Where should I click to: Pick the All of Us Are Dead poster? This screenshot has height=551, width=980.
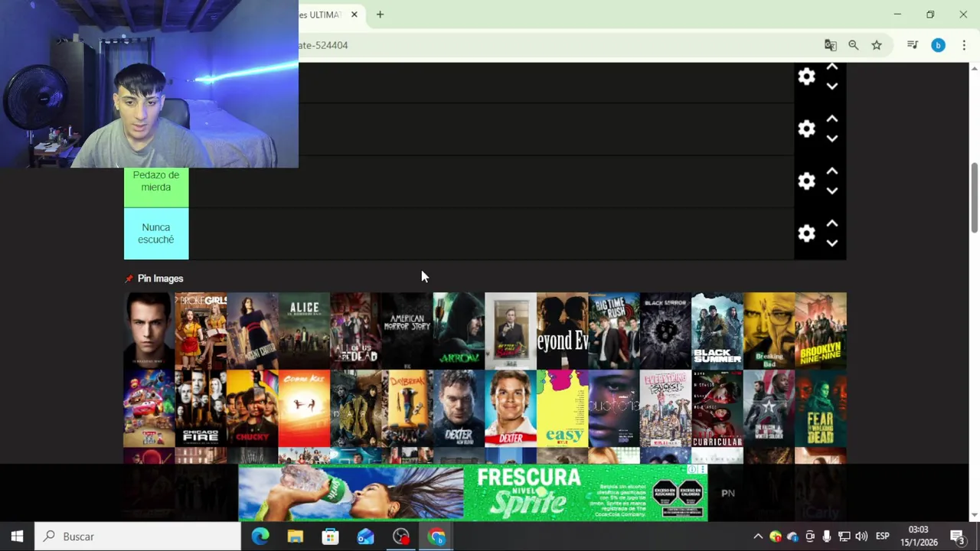pos(356,331)
